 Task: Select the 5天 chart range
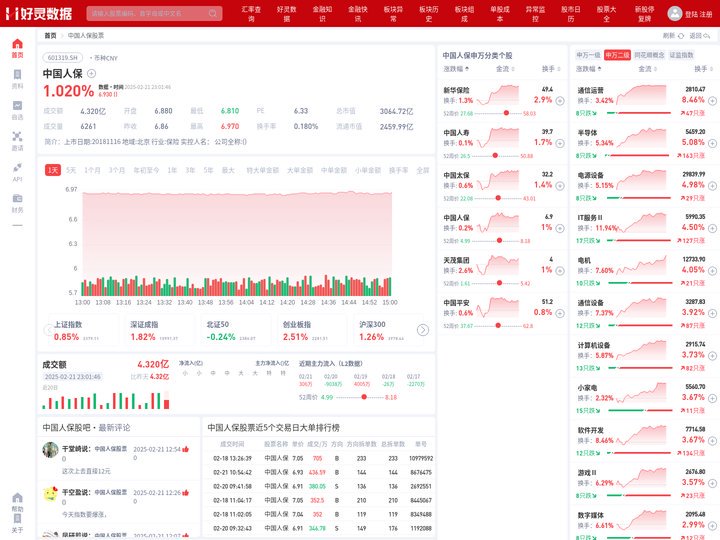[x=71, y=170]
